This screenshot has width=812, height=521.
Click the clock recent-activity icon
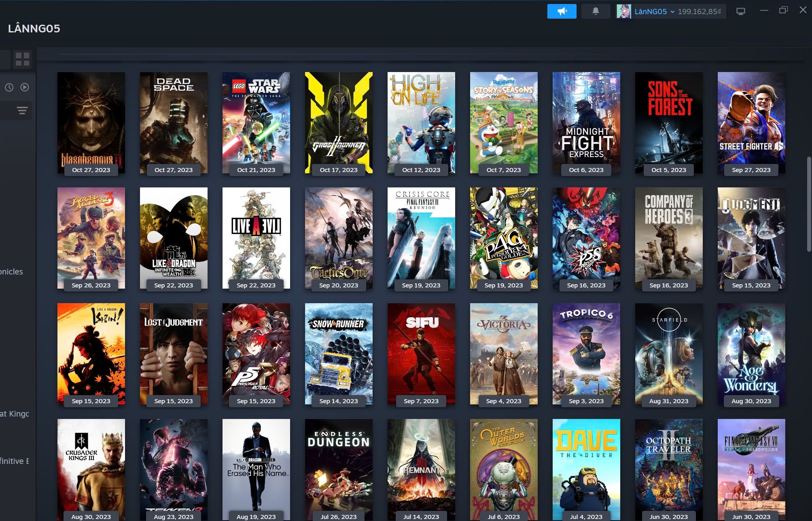9,87
